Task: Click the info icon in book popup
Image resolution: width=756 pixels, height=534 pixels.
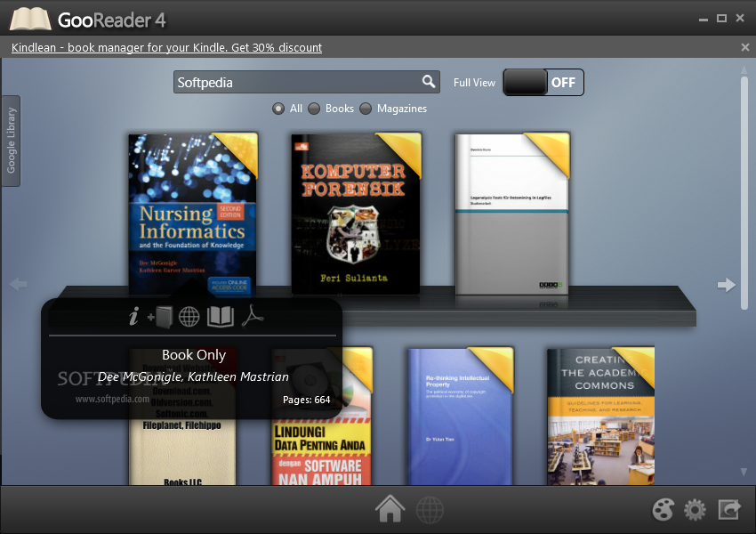Action: coord(134,317)
